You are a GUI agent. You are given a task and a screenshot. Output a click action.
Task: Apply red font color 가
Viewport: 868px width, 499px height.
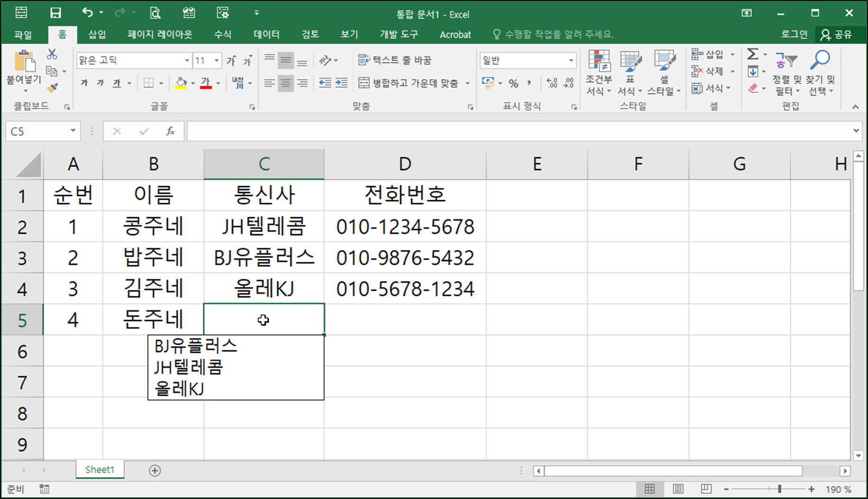(x=206, y=83)
